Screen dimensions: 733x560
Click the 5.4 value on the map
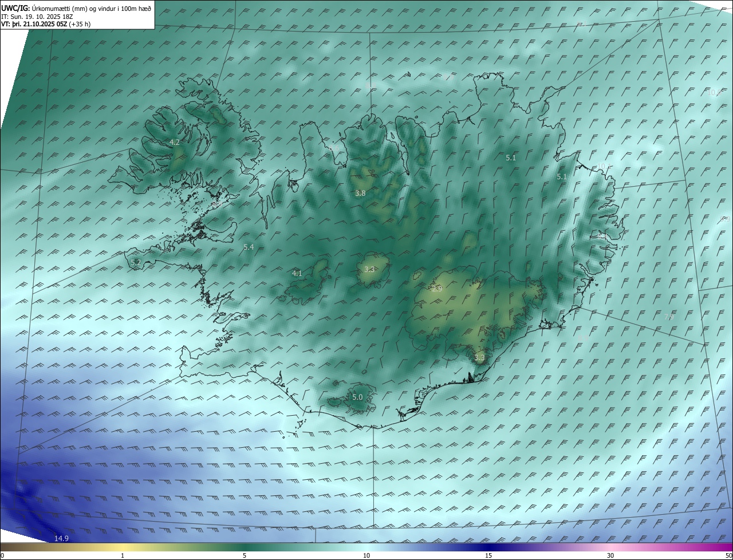point(249,247)
